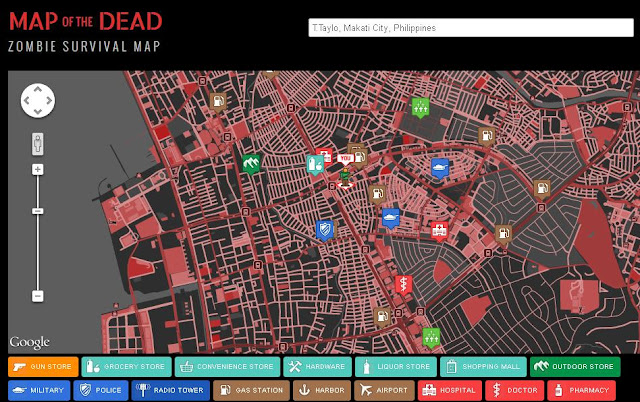Screen dimensions: 640x402
Task: Click the location search box showing T.Taylo, Makati City
Action: point(471,28)
